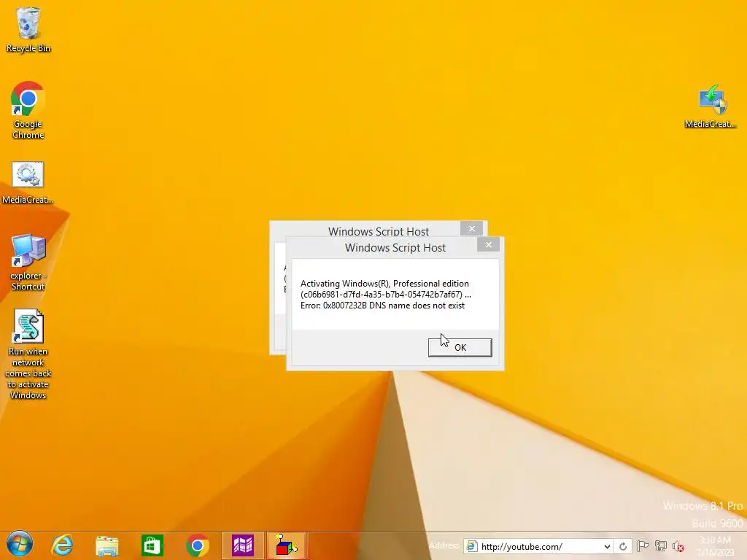
Task: Click the muted volume tray icon
Action: [678, 546]
